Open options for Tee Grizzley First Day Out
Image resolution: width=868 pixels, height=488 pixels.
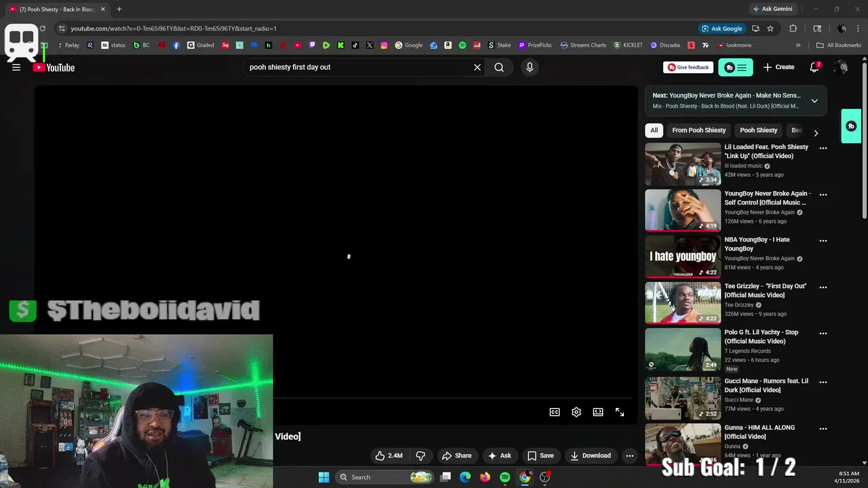(x=823, y=287)
